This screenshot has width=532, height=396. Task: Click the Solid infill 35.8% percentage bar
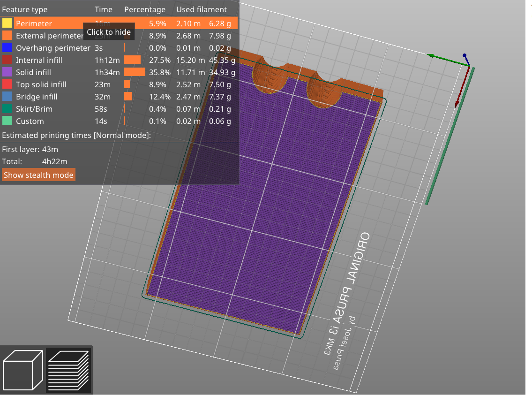(x=135, y=72)
